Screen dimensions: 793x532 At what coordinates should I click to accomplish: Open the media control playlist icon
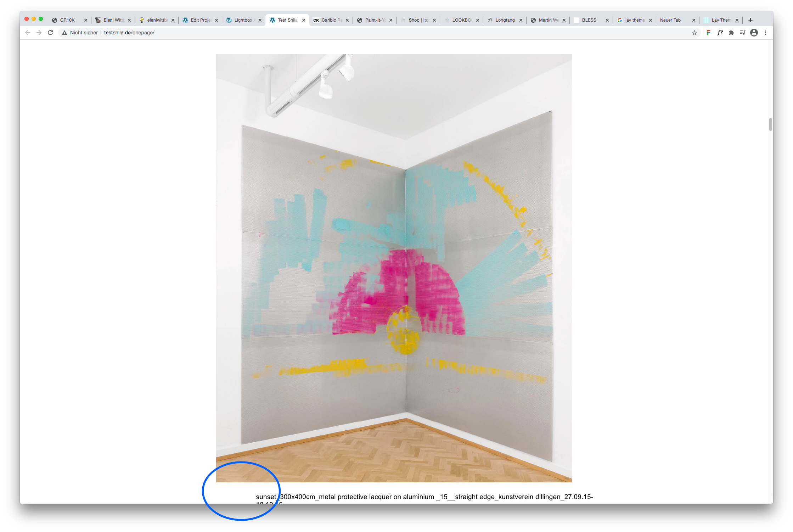tap(743, 33)
